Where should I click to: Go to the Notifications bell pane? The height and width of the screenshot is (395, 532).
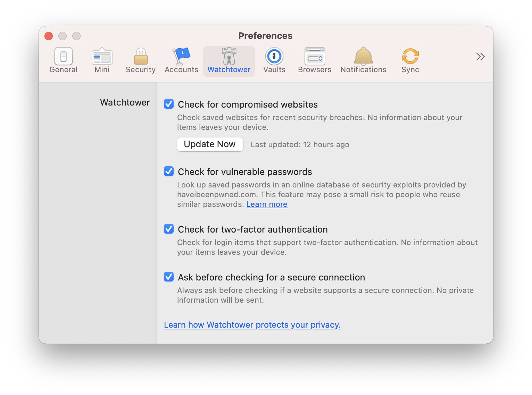363,61
